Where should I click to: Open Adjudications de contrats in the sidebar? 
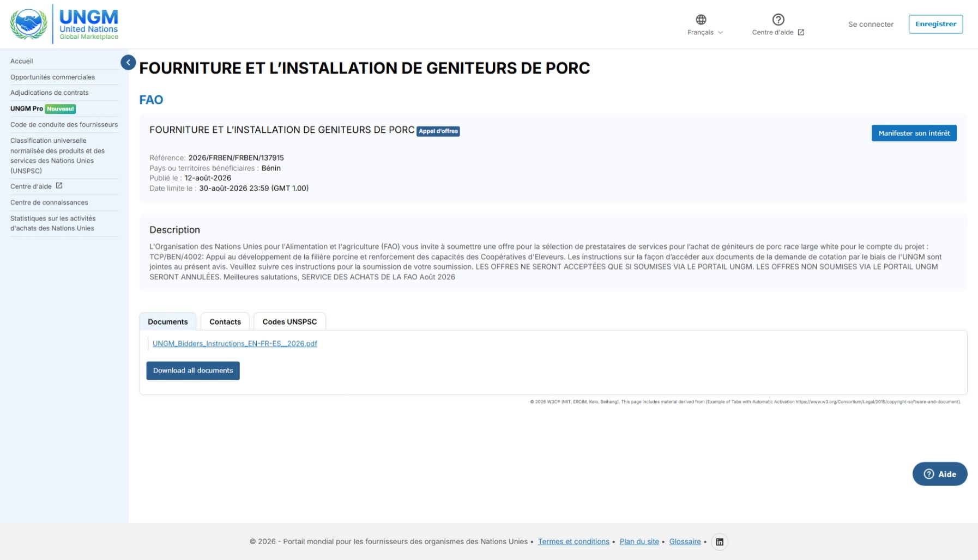pos(49,93)
